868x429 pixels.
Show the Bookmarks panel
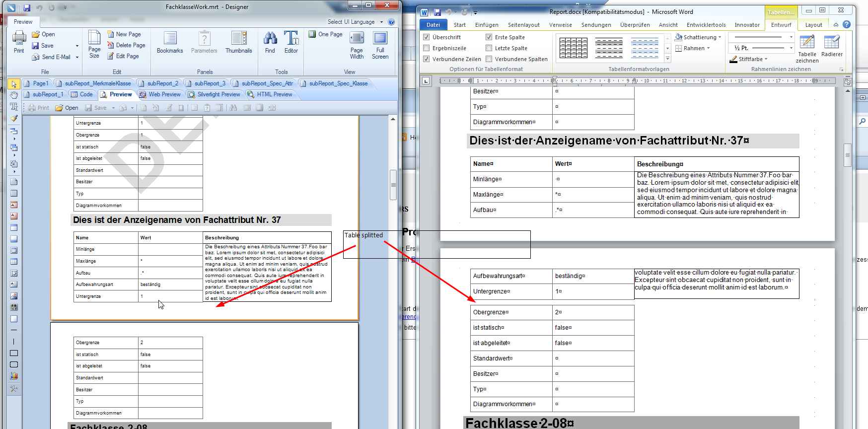coord(170,42)
